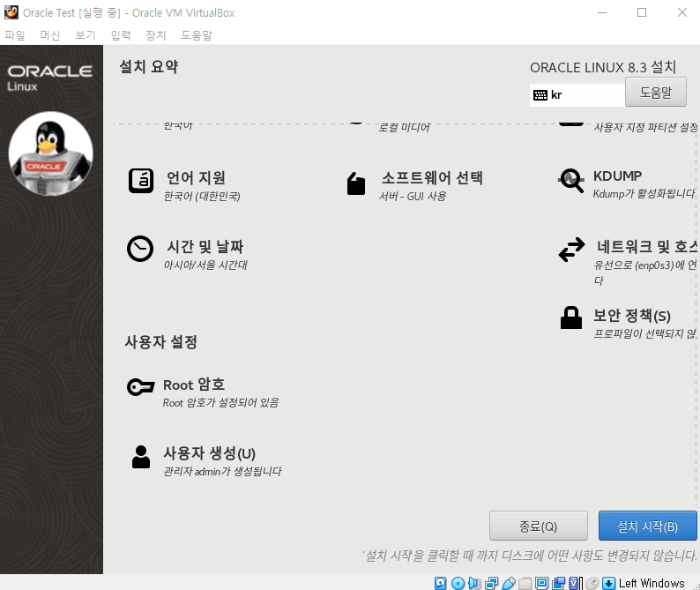Open the 머신 menu
The width and height of the screenshot is (700, 590).
point(50,35)
